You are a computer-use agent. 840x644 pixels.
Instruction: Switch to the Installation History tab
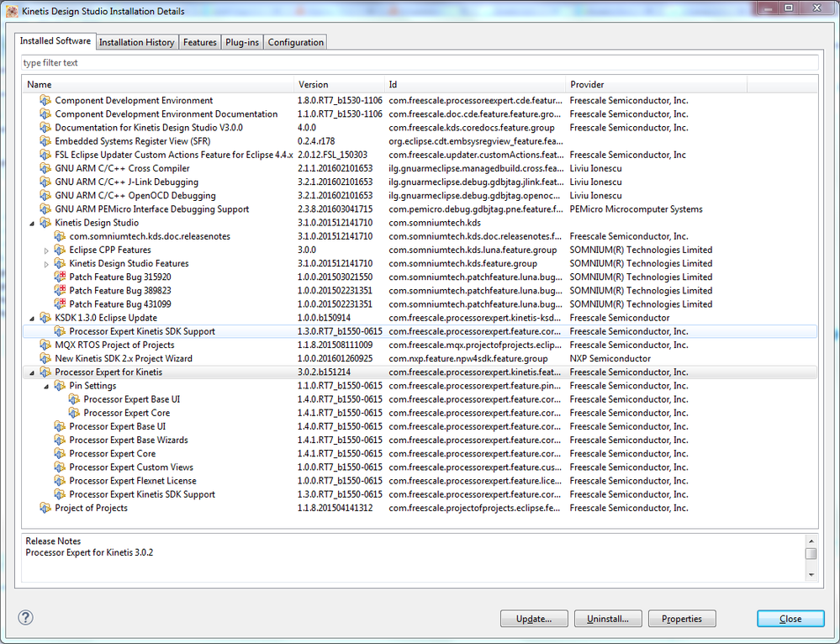pyautogui.click(x=136, y=42)
